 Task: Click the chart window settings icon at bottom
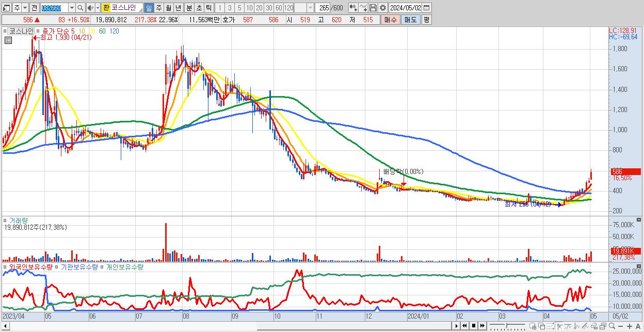pyautogui.click(x=603, y=326)
